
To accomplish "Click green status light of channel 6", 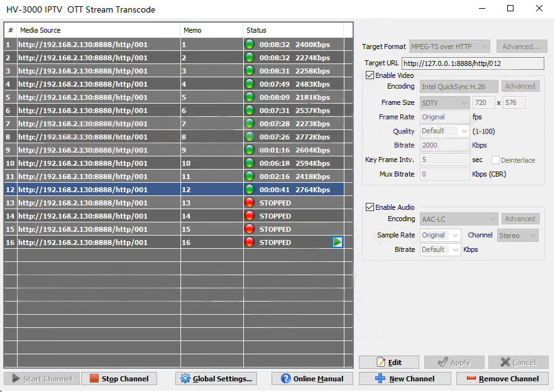I will pos(250,110).
